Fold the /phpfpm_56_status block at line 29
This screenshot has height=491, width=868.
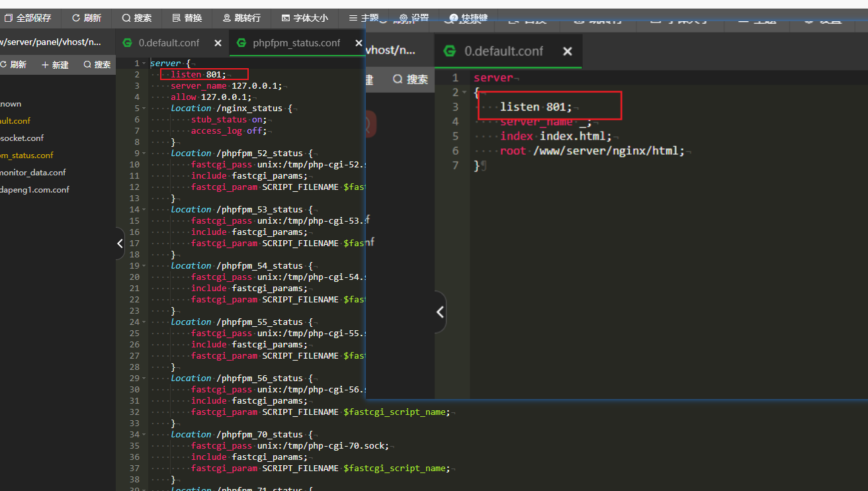[145, 378]
